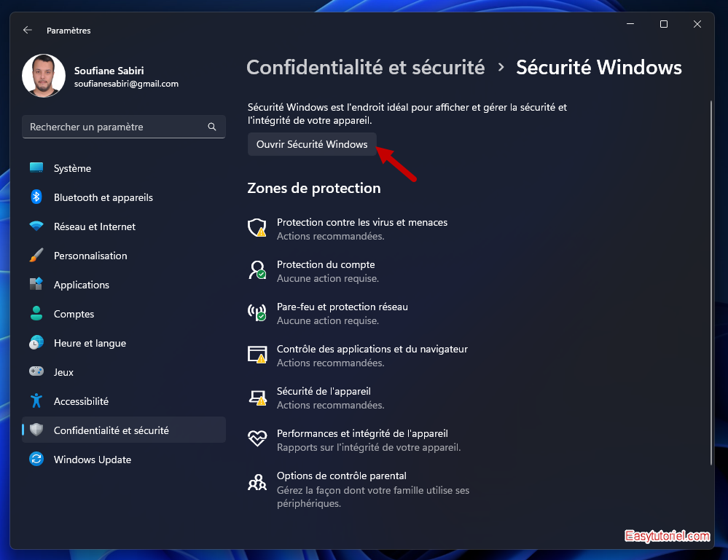This screenshot has height=560, width=728.
Task: Click the search magnifier icon
Action: coord(212,127)
